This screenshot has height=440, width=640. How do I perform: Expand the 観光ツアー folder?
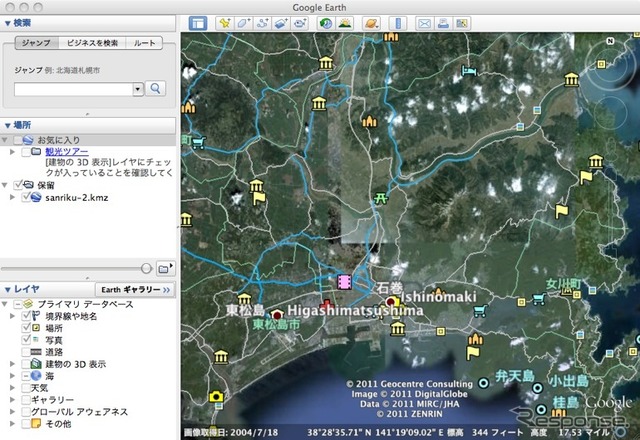point(12,152)
